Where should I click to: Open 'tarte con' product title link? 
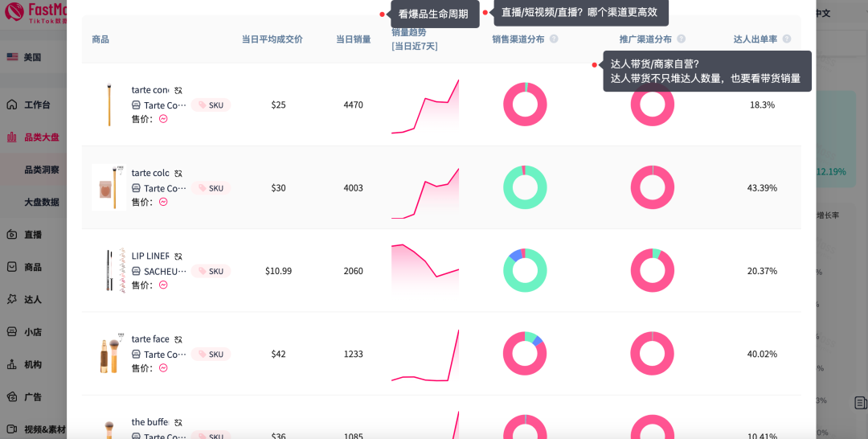150,90
